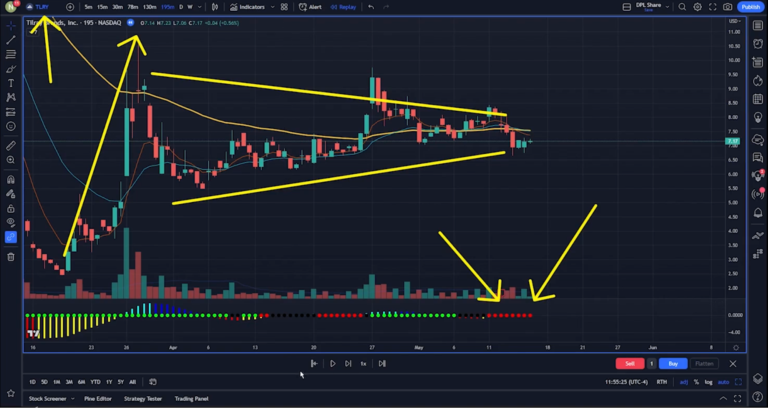Open the Alert creation dialog
Viewport: 768px width, 408px height.
(x=311, y=7)
